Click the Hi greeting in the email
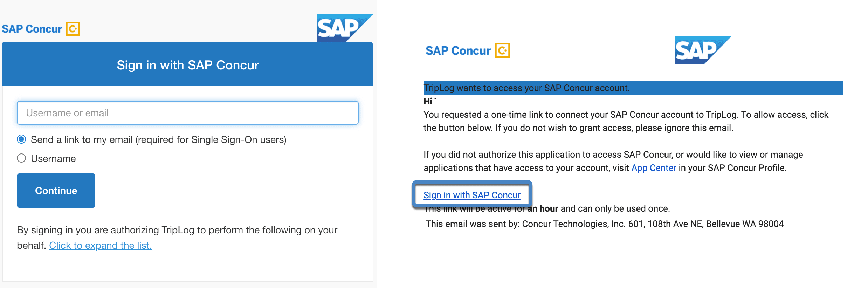The height and width of the screenshot is (288, 868). click(428, 101)
